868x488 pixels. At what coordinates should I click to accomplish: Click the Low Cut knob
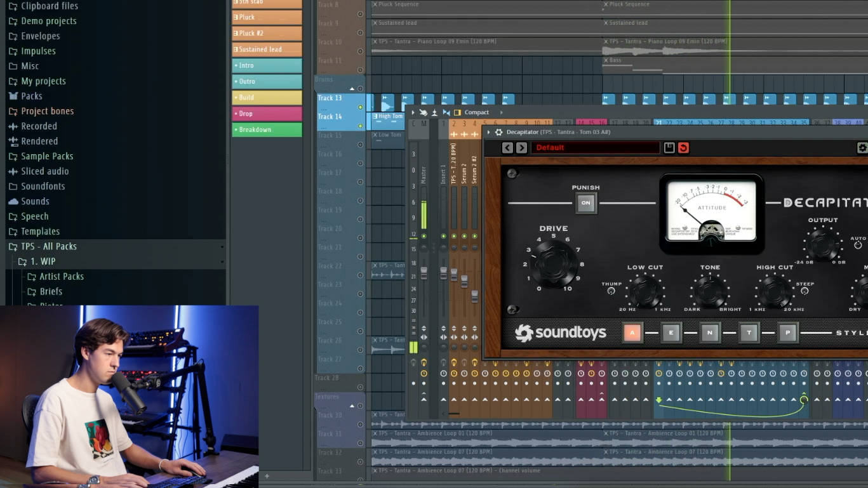645,291
